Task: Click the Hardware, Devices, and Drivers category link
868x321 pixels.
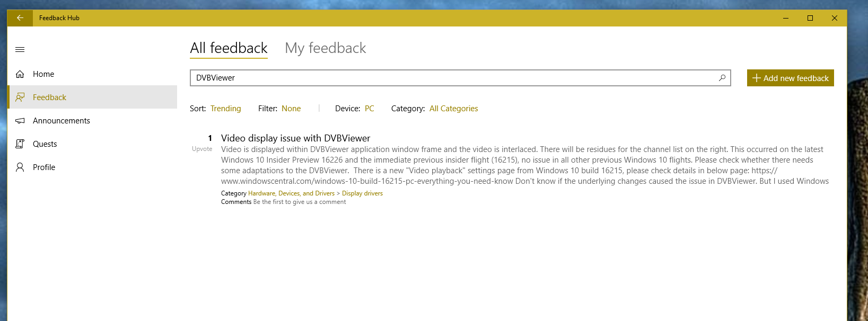Action: (x=292, y=193)
